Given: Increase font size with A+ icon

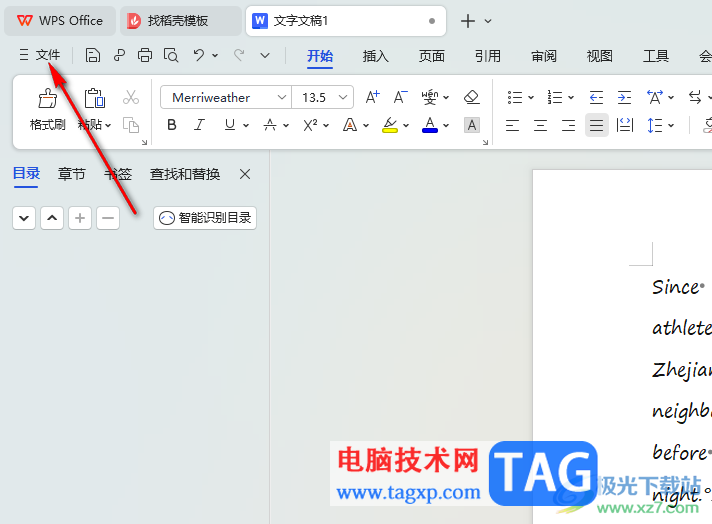Looking at the screenshot, I should 372,97.
